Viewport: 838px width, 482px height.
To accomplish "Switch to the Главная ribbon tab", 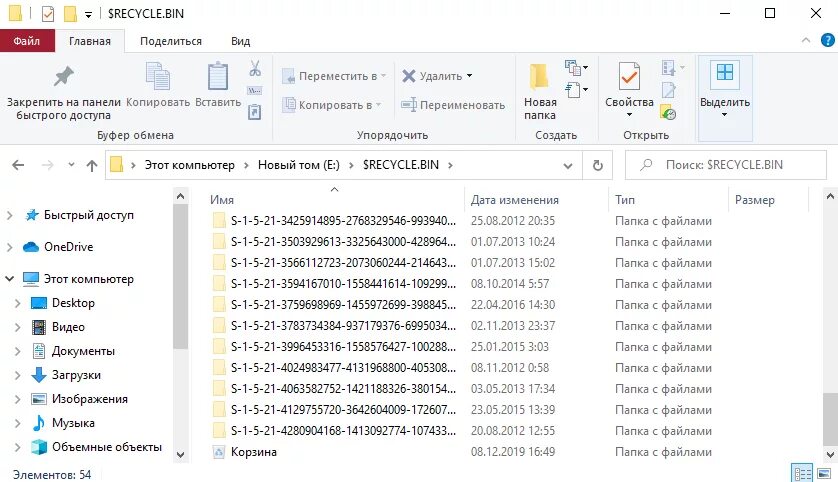I will coord(90,41).
